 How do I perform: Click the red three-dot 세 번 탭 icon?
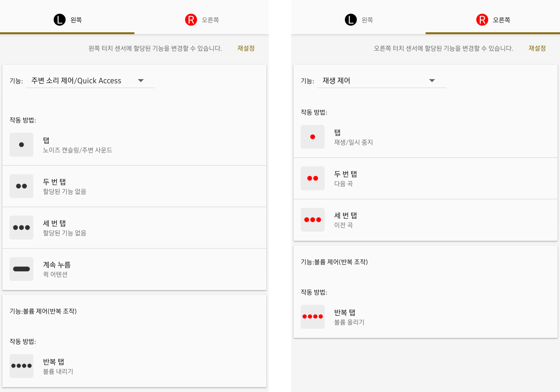click(x=313, y=220)
